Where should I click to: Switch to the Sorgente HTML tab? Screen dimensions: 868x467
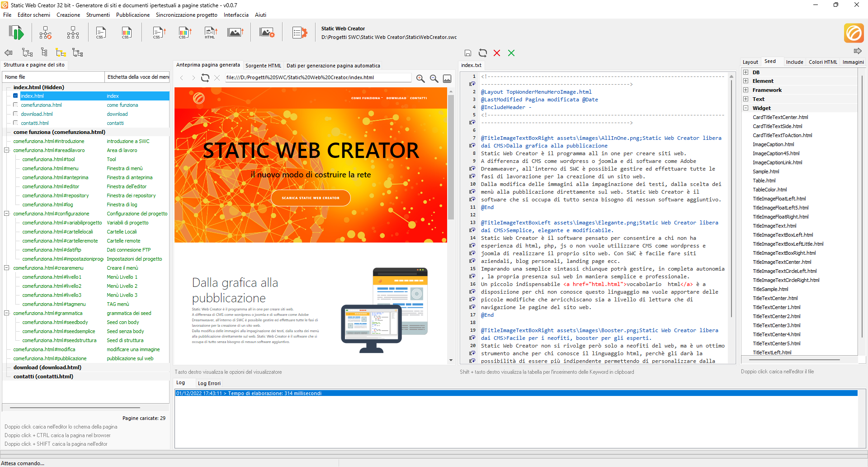click(x=263, y=66)
